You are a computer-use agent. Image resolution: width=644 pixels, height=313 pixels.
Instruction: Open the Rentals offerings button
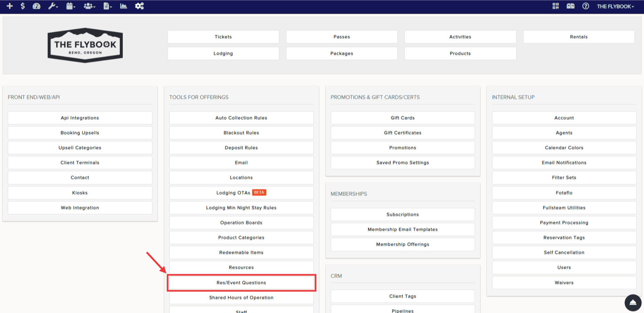pyautogui.click(x=579, y=37)
